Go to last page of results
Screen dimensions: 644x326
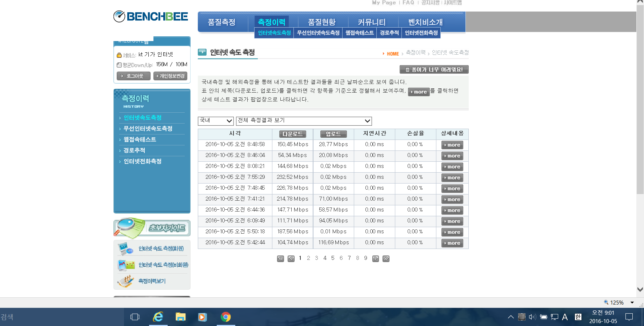coord(386,259)
